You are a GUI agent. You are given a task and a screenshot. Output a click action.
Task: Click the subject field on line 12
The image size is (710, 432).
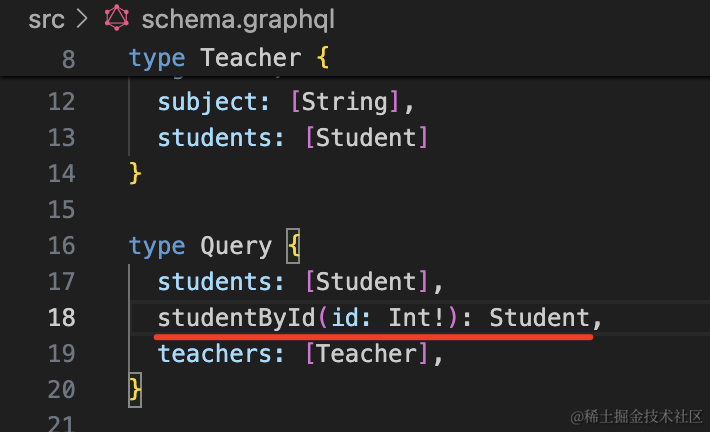point(207,101)
